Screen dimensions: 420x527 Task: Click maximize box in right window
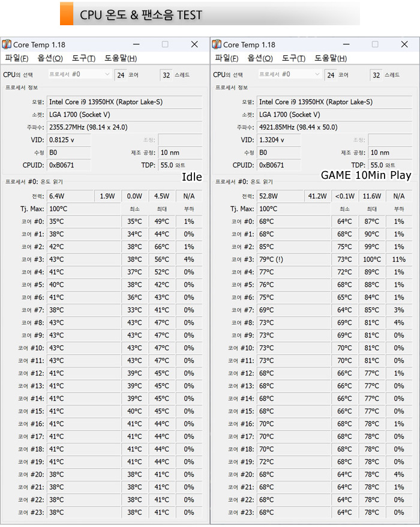coord(375,44)
